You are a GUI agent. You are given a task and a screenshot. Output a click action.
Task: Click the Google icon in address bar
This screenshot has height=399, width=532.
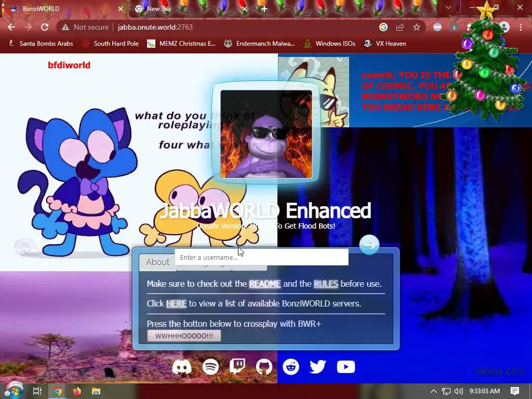coord(383,27)
